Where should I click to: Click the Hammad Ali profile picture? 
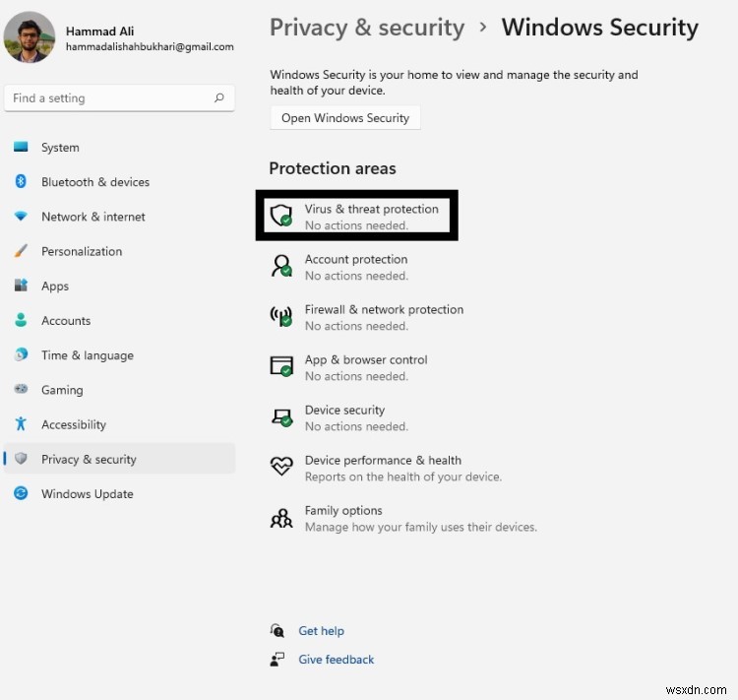point(30,37)
